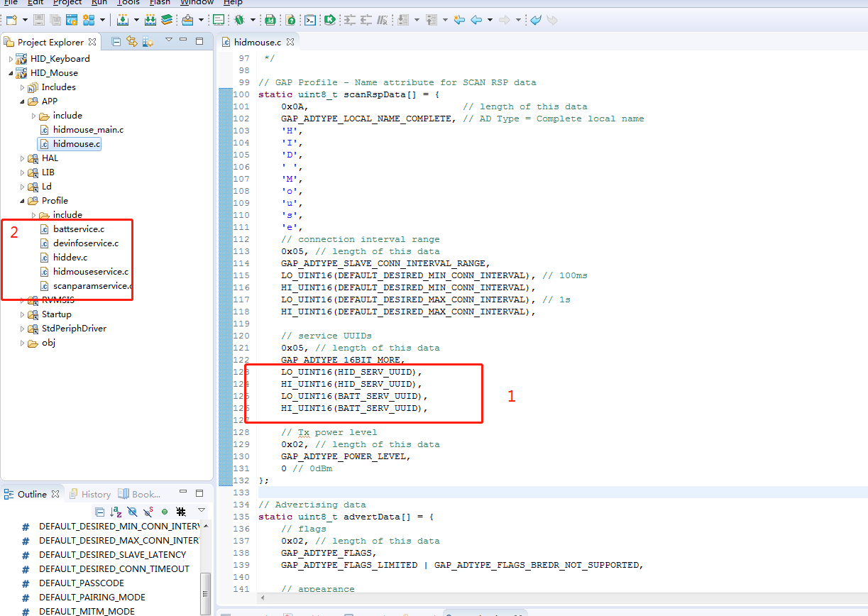Select DEFAULT_PASSCODE in the Outline list
Viewport: 868px width, 616px height.
tap(82, 583)
